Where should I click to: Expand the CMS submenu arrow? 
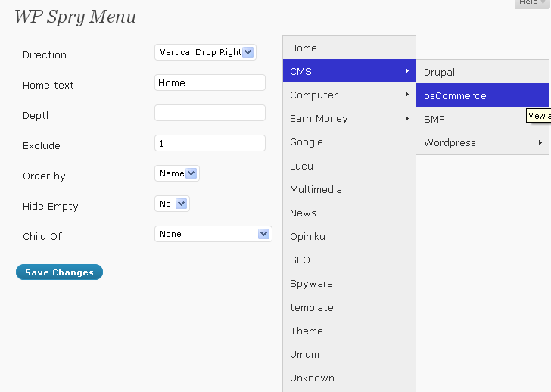click(407, 71)
